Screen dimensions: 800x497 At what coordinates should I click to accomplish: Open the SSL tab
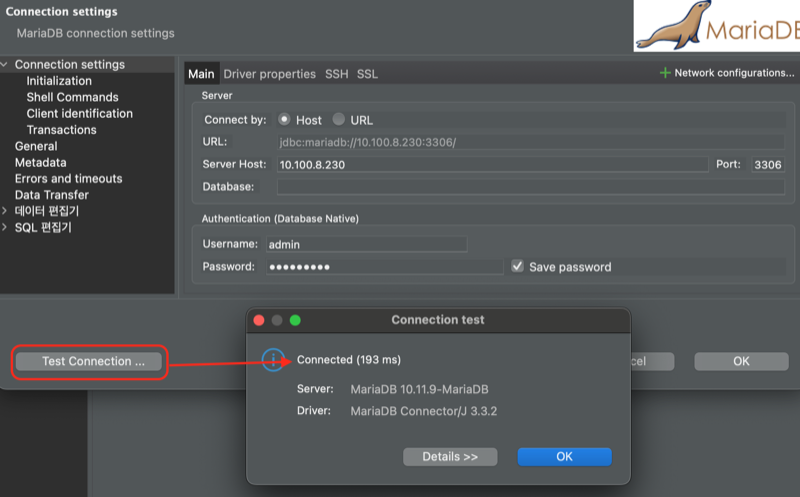coord(367,74)
